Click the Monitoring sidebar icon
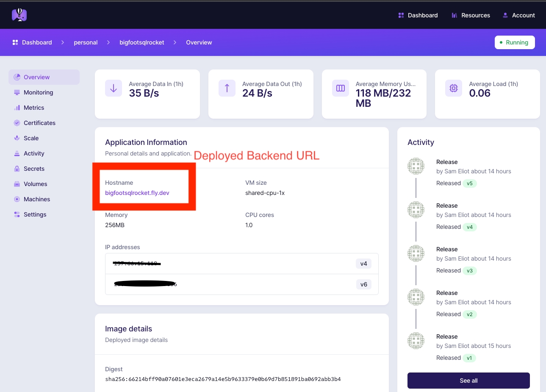Image resolution: width=546 pixels, height=392 pixels. 17,92
